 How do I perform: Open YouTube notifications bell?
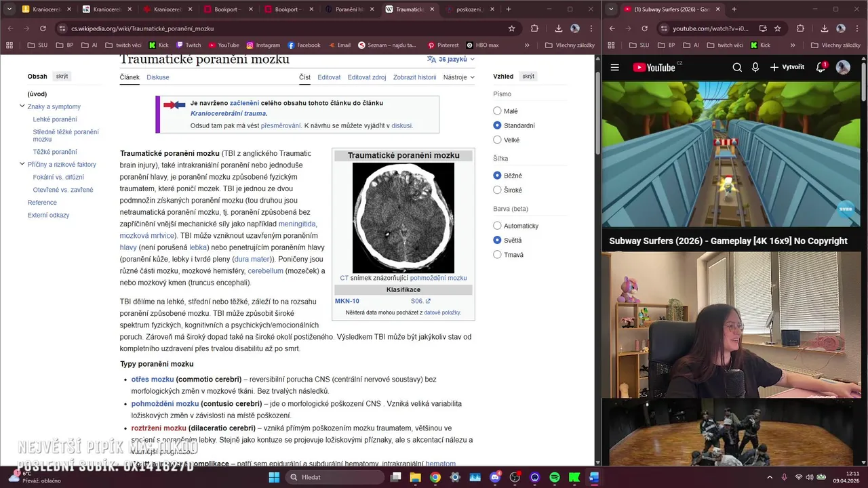click(x=821, y=67)
